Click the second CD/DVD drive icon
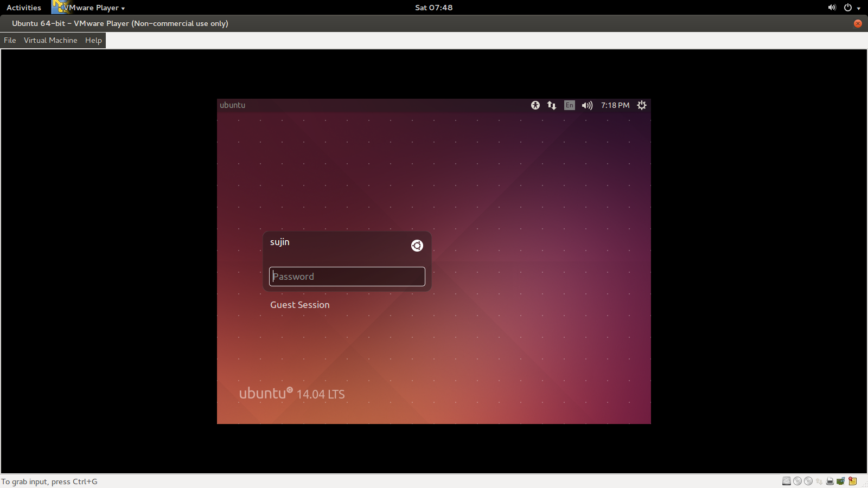 808,481
